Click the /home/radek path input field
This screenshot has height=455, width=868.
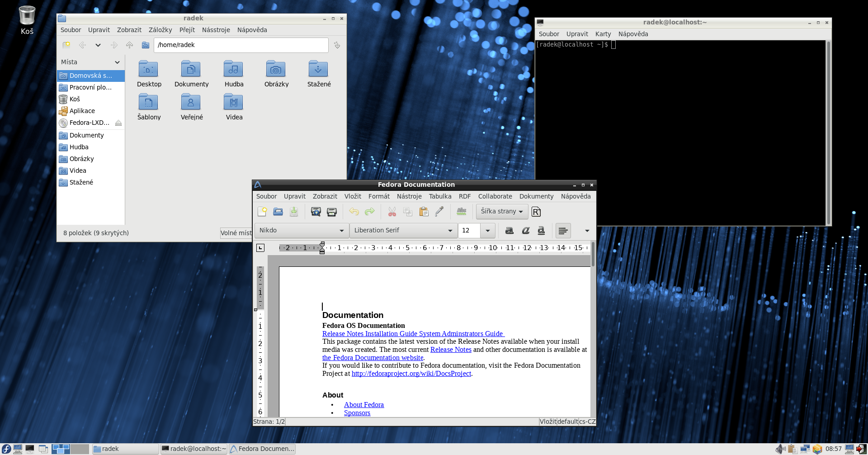tap(241, 45)
